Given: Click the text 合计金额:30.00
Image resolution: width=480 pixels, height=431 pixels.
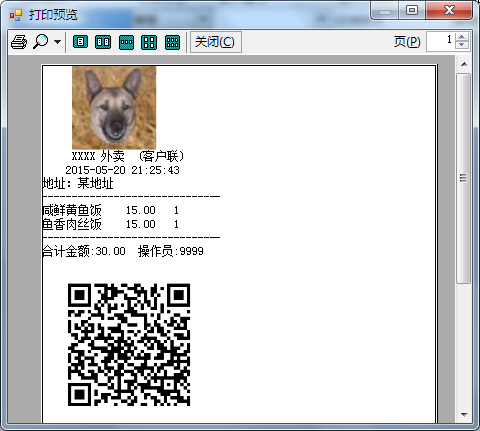Looking at the screenshot, I should [84, 251].
